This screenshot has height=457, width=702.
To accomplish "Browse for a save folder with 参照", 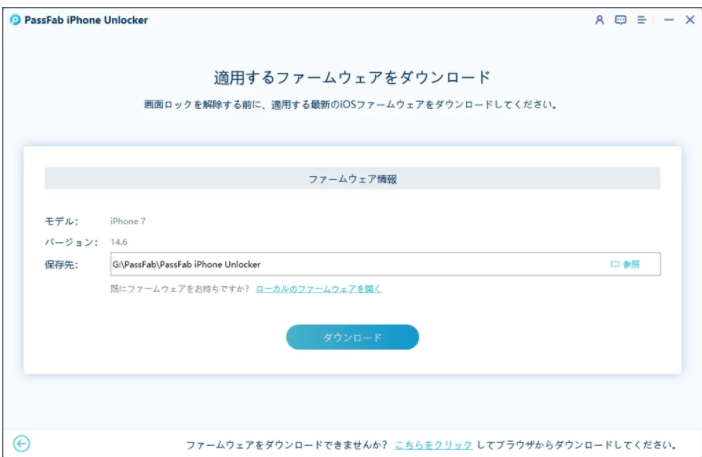I will [625, 264].
